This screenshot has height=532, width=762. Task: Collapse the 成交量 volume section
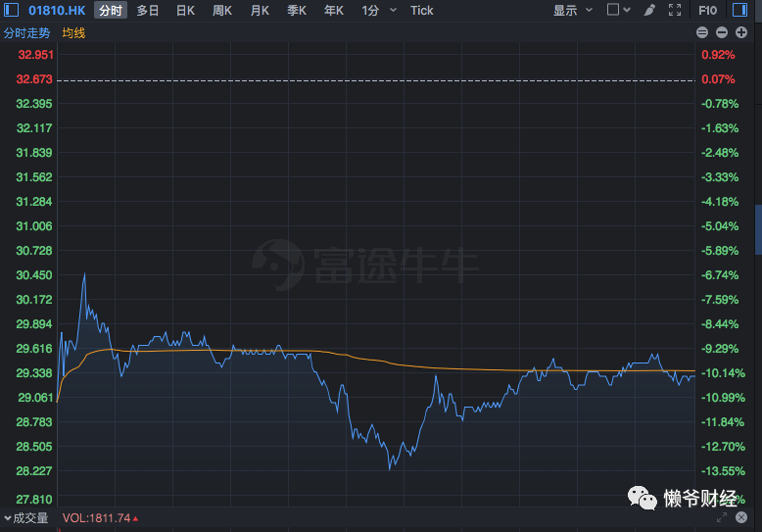pyautogui.click(x=26, y=518)
